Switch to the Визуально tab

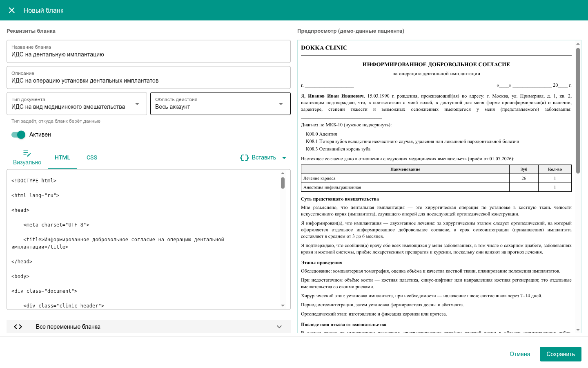(27, 158)
